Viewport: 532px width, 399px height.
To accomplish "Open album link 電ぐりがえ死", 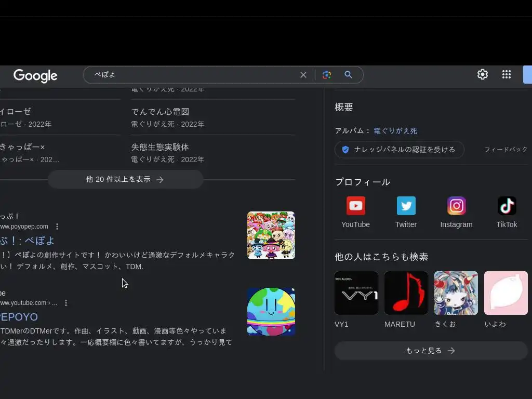I will (395, 130).
